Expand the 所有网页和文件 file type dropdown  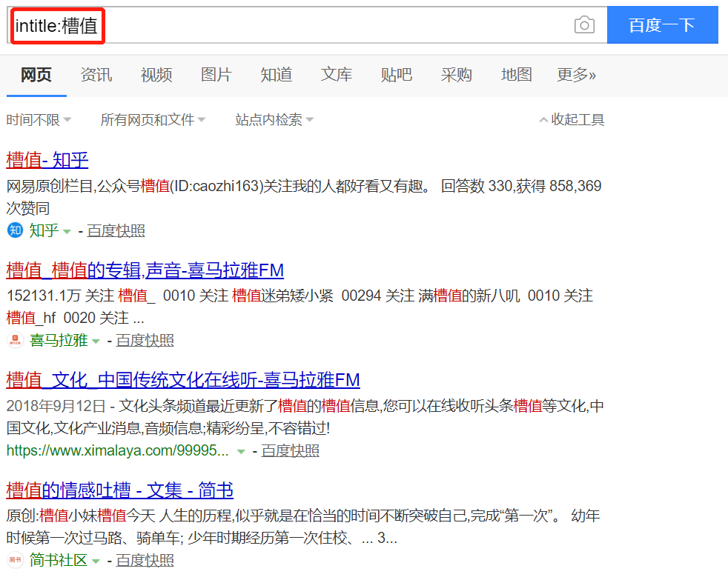(153, 119)
